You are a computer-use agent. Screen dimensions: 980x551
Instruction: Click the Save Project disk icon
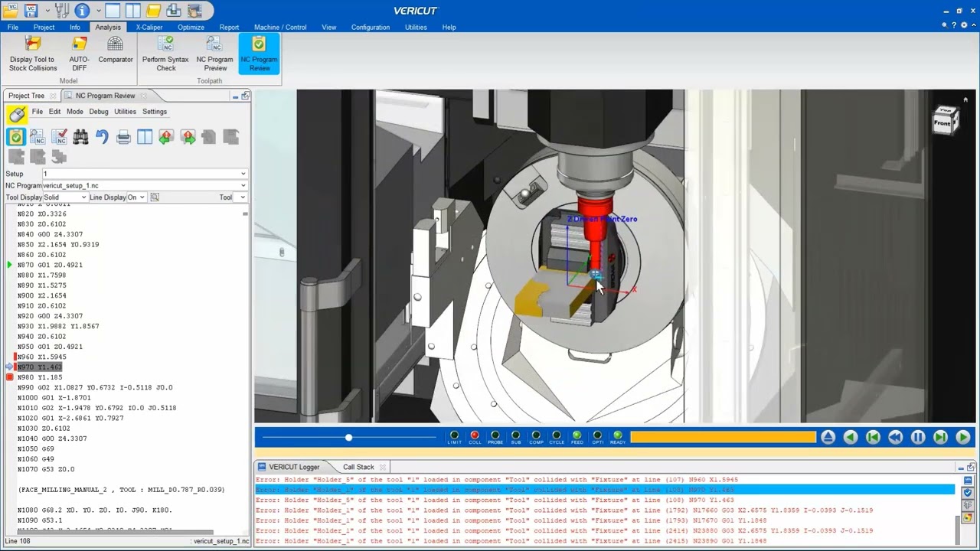click(x=31, y=11)
